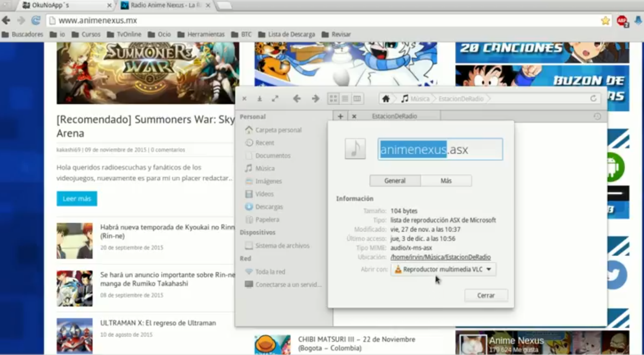644x355 pixels.
Task: Switch file manager to icon grid view
Action: pos(333,99)
